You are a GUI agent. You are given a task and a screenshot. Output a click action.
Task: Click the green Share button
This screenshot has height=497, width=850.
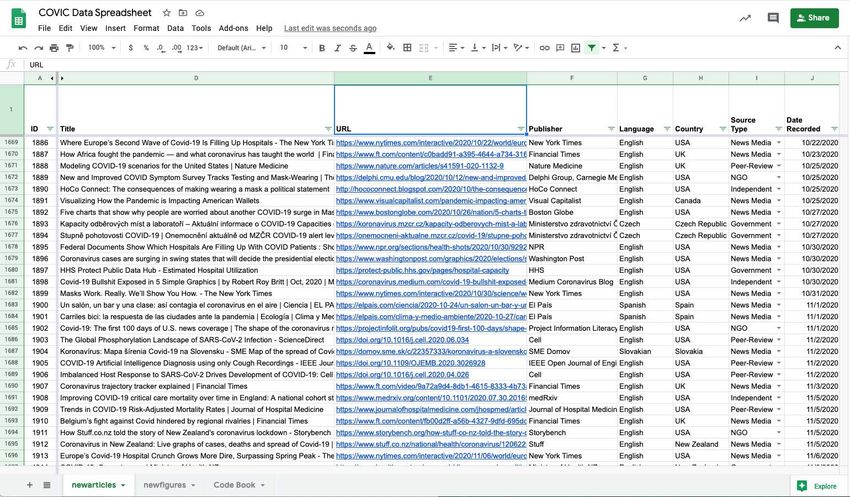pyautogui.click(x=814, y=18)
